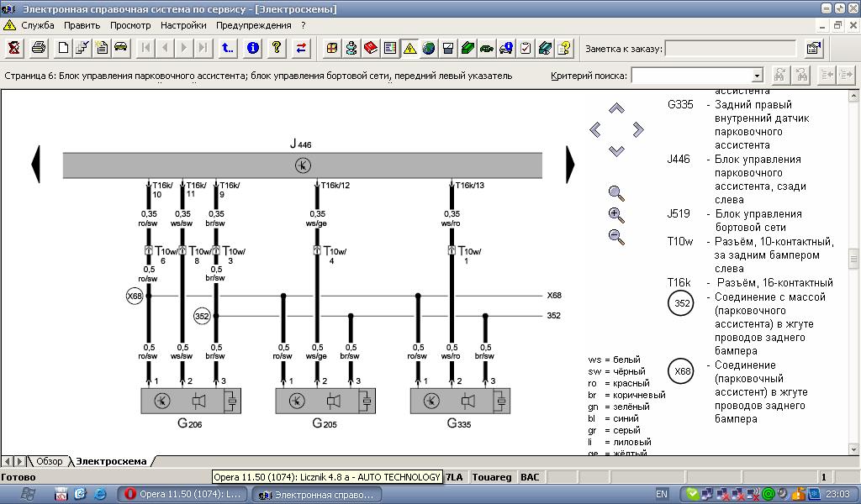Click the EN language indicator
Viewport: 861px width, 504px height.
tap(662, 494)
